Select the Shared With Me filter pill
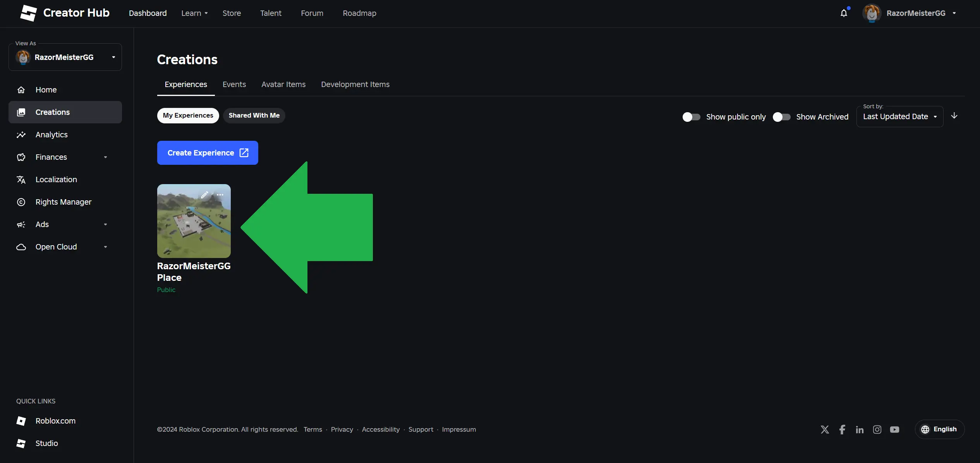This screenshot has width=980, height=463. pyautogui.click(x=254, y=116)
